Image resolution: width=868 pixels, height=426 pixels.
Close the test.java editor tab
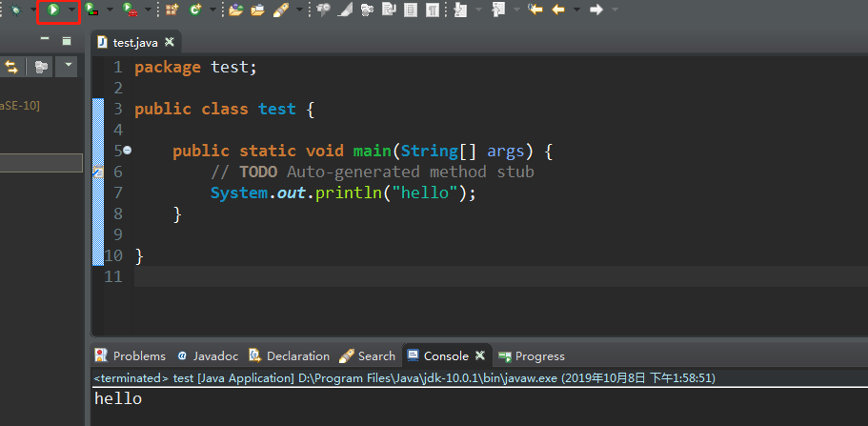[170, 42]
